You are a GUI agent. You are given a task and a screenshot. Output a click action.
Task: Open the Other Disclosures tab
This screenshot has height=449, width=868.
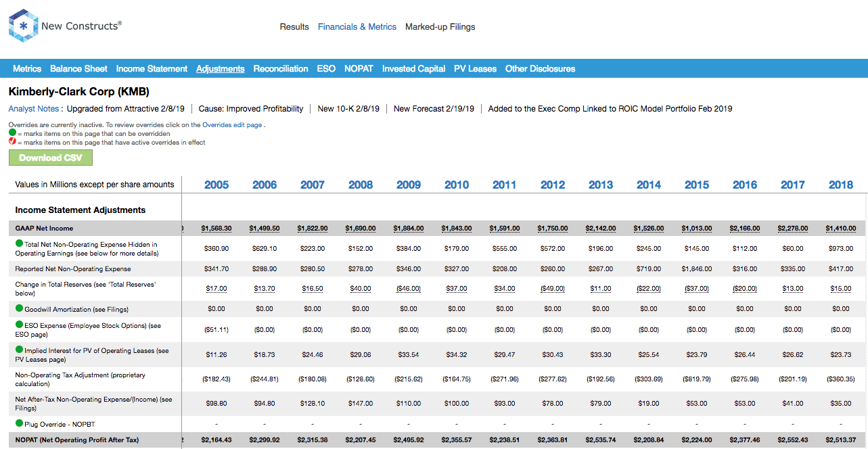tap(540, 68)
